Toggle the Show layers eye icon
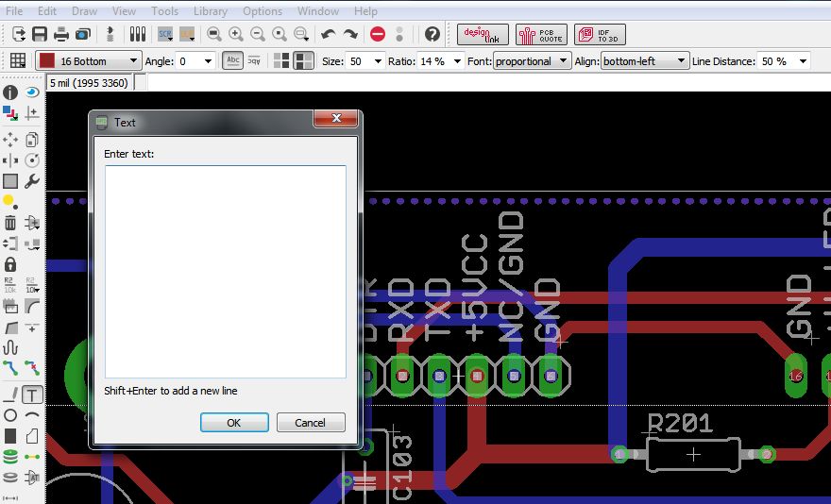 (32, 92)
